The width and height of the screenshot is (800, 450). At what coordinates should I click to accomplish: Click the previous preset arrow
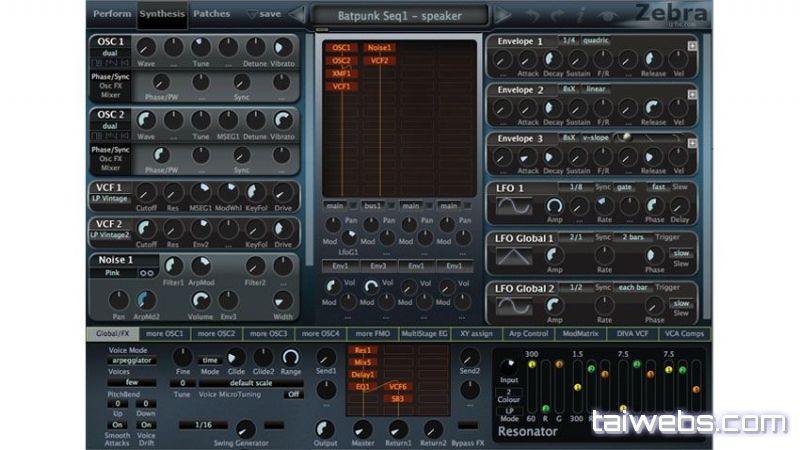point(298,15)
